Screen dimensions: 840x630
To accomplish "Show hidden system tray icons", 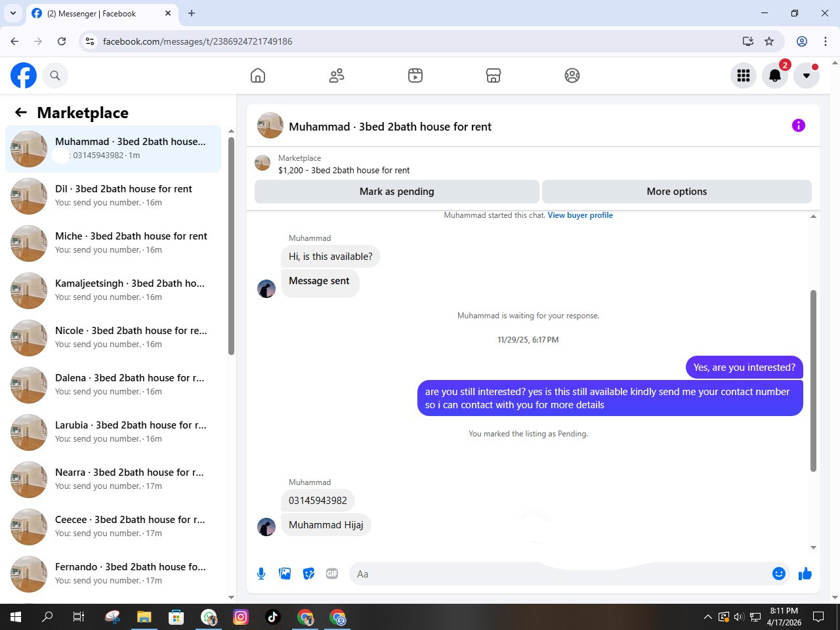I will point(707,617).
